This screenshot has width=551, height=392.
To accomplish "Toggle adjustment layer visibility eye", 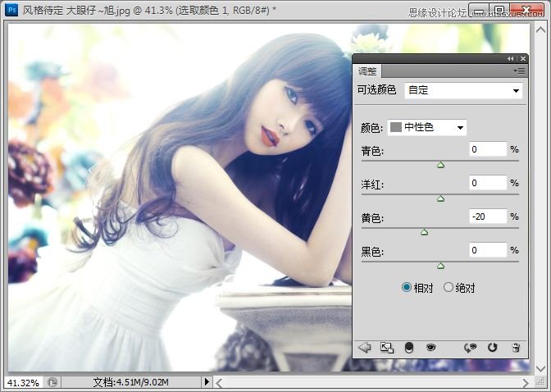I will 430,348.
